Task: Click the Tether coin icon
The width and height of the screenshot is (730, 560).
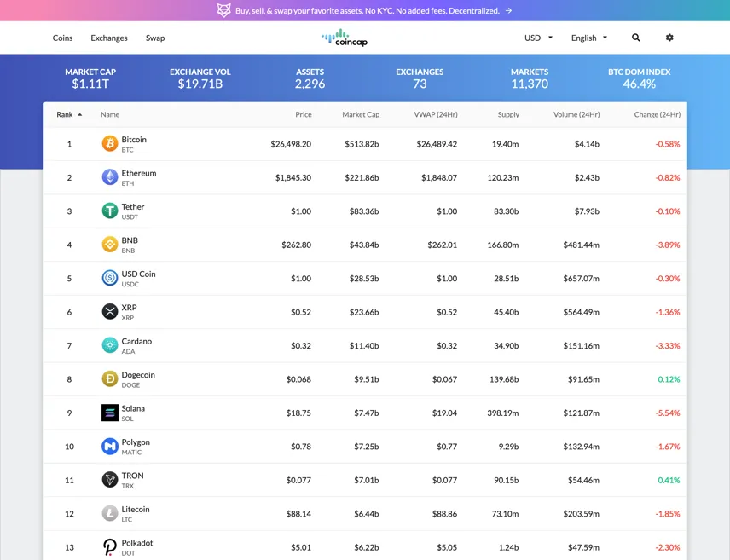Action: 110,211
